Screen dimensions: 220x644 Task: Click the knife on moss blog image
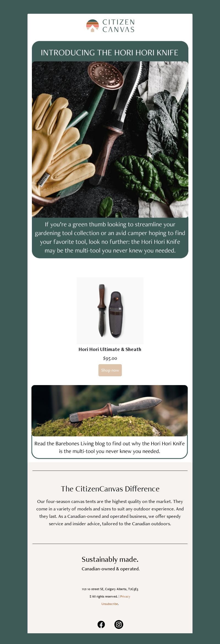pyautogui.click(x=110, y=411)
